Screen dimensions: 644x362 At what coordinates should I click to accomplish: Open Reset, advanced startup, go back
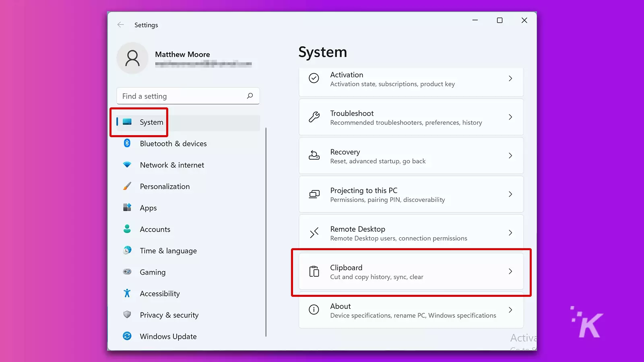(x=378, y=161)
